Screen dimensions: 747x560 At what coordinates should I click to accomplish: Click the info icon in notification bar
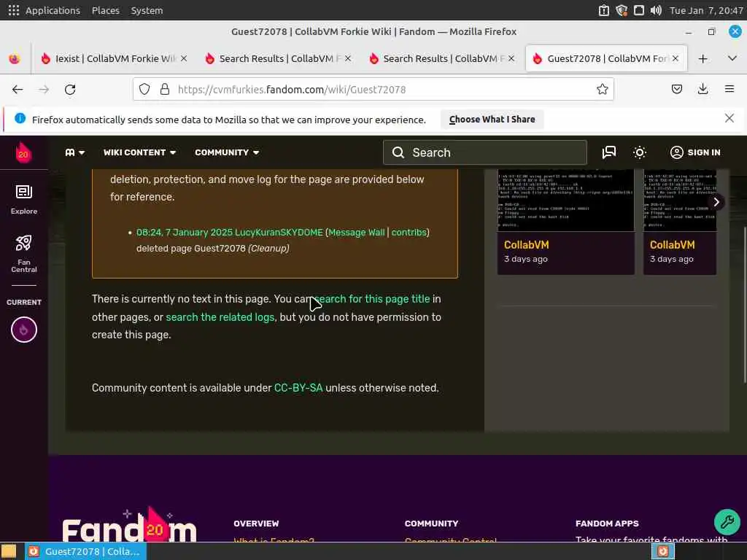pos(20,118)
